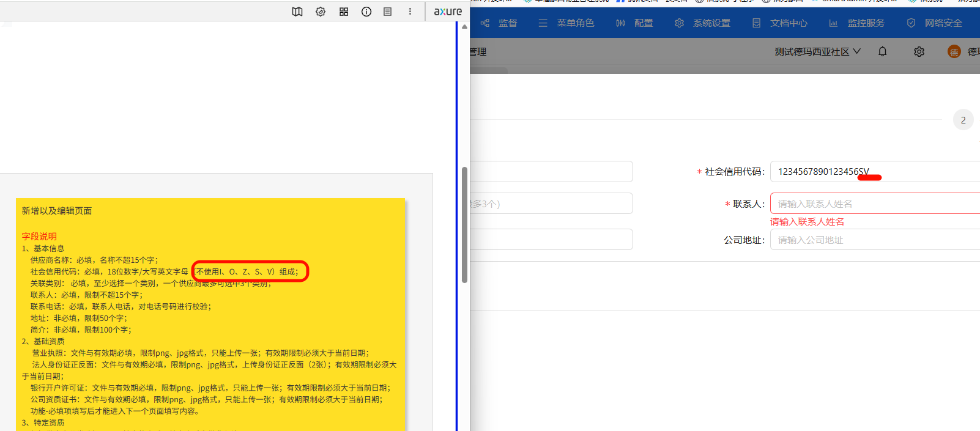The height and width of the screenshot is (431, 980).
Task: Click the input with 多3个 placeholder
Action: pyautogui.click(x=551, y=204)
